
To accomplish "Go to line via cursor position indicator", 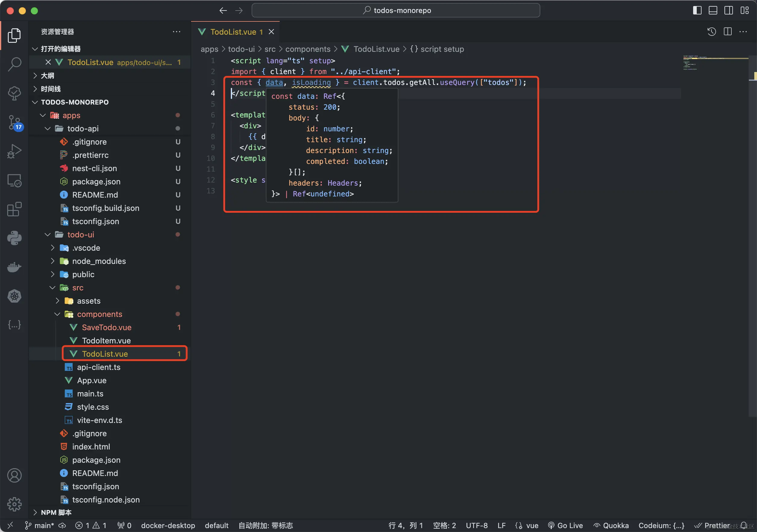I will [406, 525].
